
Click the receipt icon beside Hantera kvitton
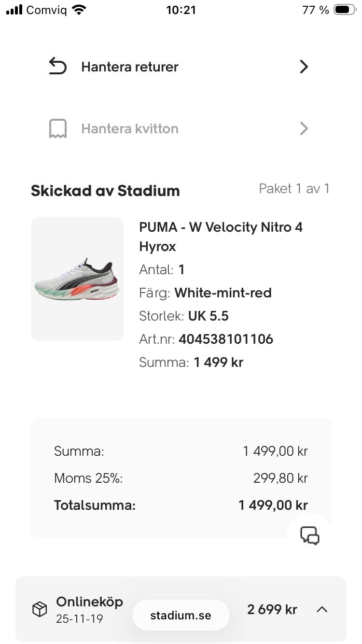(x=57, y=129)
